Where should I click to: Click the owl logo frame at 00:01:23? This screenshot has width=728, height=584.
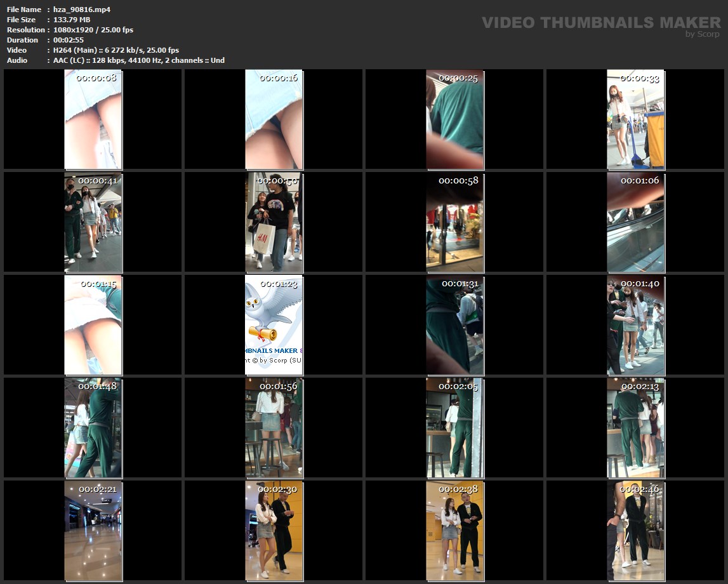pos(274,325)
